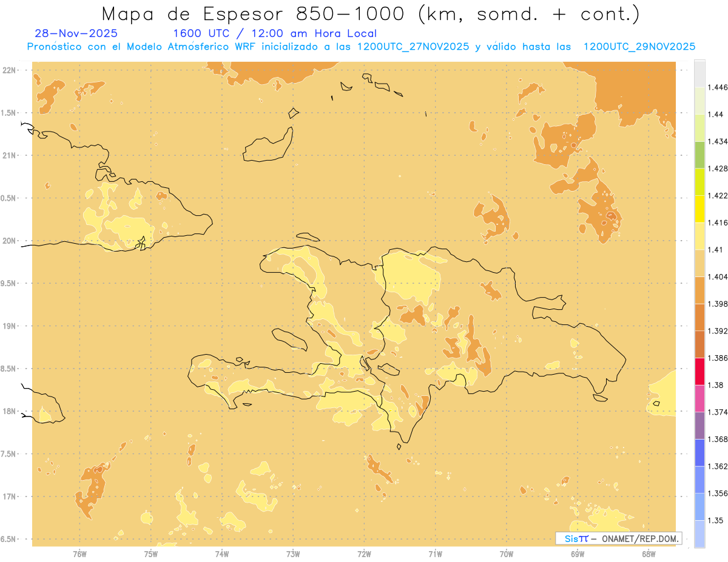Viewport: 728px width, 562px height.
Task: Click the legend value '1.374'
Action: click(718, 412)
